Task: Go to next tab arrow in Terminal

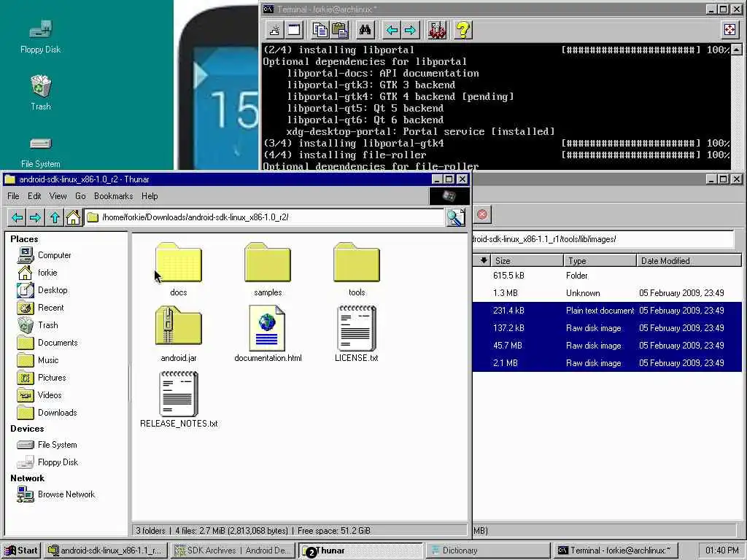Action: 410,30
